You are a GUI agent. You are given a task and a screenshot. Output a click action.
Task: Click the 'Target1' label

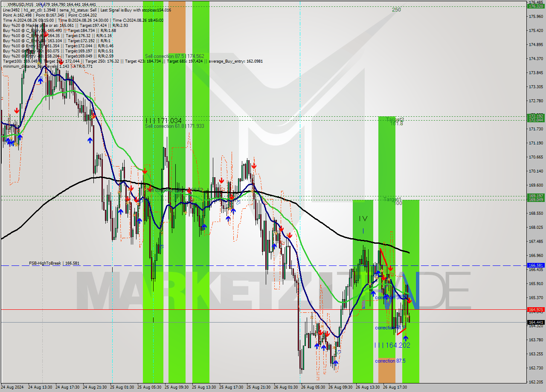point(392,199)
